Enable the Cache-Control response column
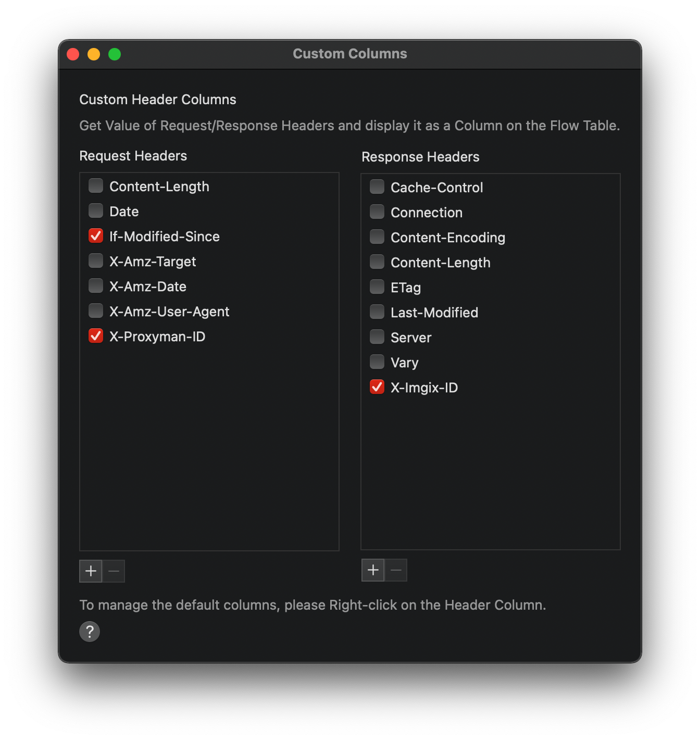The image size is (700, 740). [377, 187]
